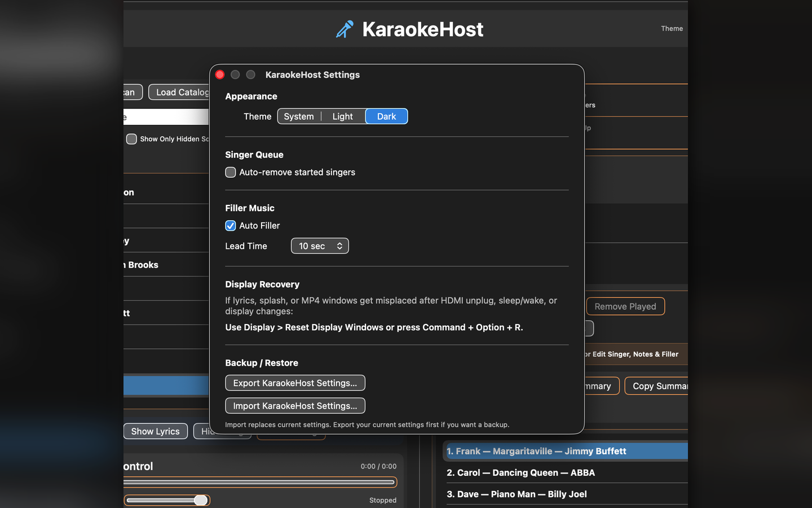The height and width of the screenshot is (508, 812).
Task: Click the volume slider knob
Action: coord(200,500)
